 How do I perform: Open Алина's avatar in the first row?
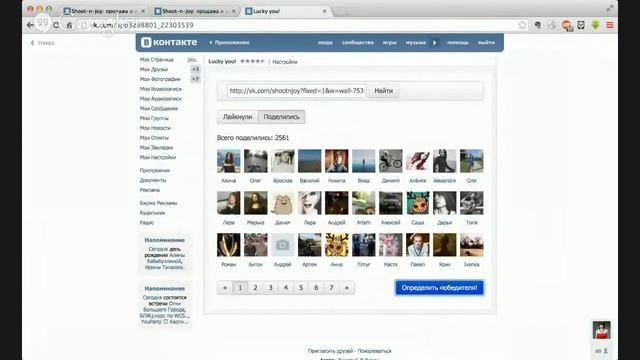tap(229, 161)
